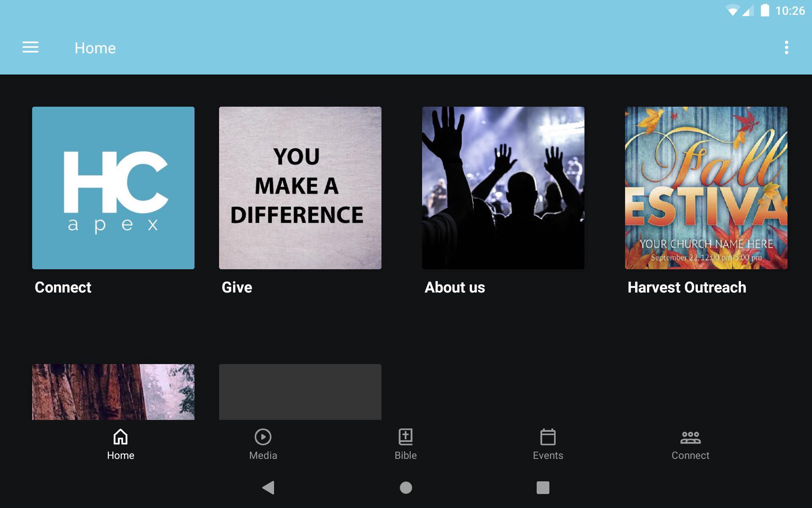812x508 pixels.
Task: Tap the redwood forest image tile
Action: click(x=113, y=392)
